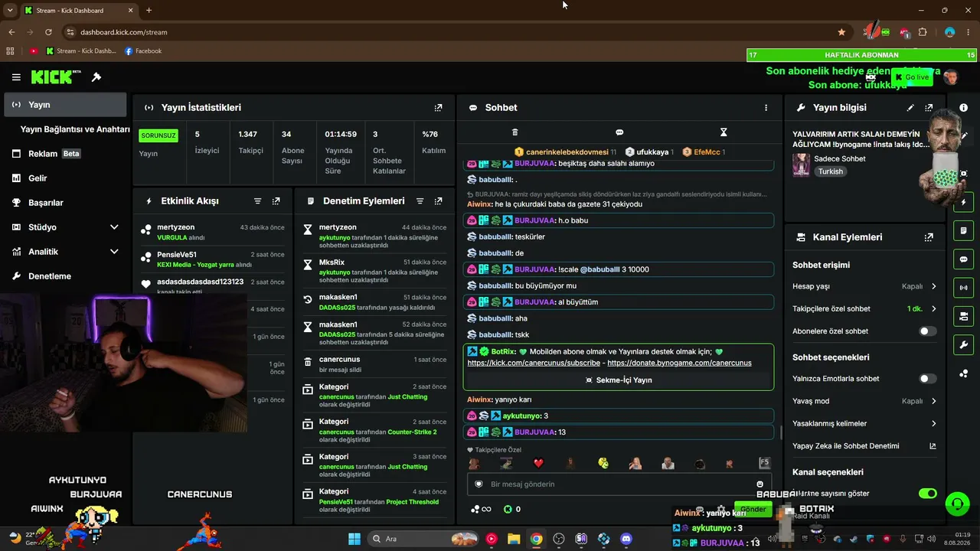
Task: Turn off the Kanal seçenekleri viewer count switch
Action: pos(927,494)
